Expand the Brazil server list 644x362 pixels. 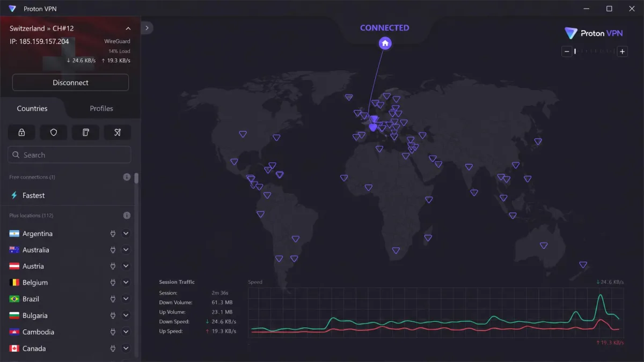[x=126, y=299]
